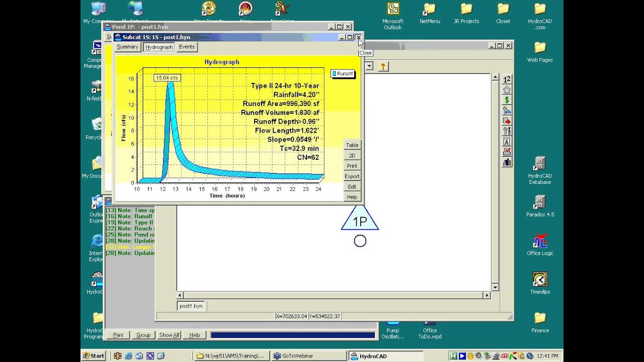Click the N:\wp51\AMS\Training taskbar button

(x=232, y=356)
